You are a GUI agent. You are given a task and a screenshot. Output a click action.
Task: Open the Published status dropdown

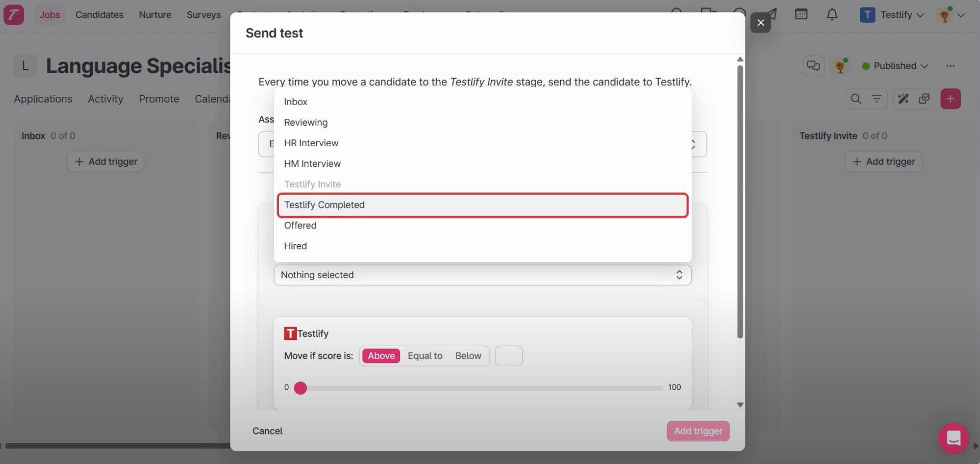pyautogui.click(x=895, y=66)
